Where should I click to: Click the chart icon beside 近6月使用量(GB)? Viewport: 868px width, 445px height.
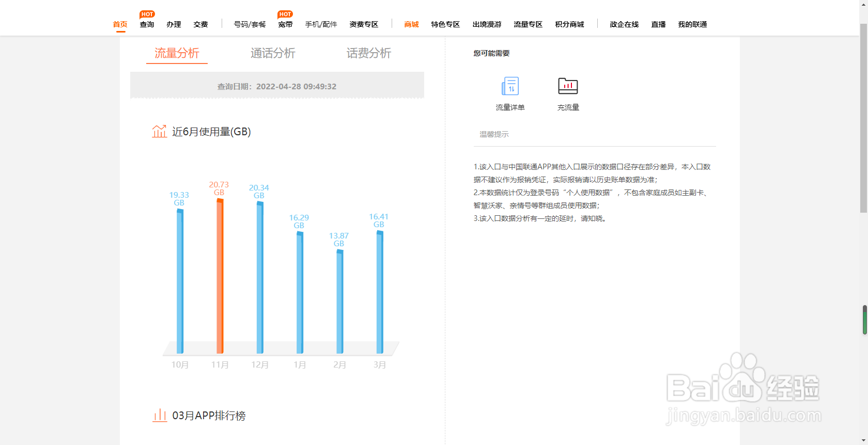[159, 131]
